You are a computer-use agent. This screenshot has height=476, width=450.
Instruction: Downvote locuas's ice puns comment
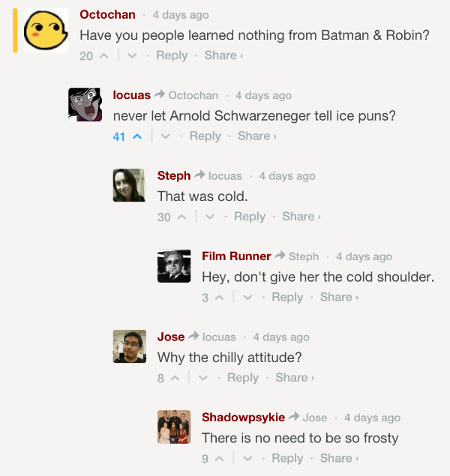click(x=165, y=136)
